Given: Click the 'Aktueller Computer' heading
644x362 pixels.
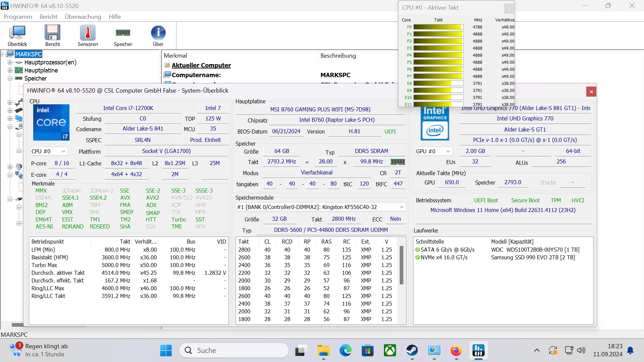Looking at the screenshot, I should (201, 65).
